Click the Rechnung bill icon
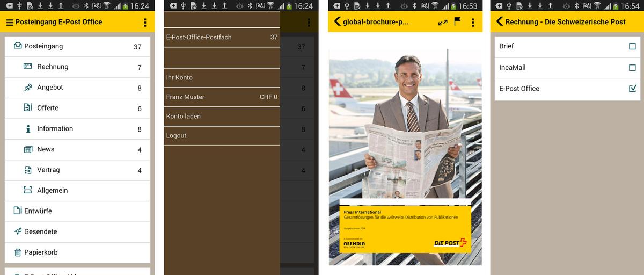The image size is (644, 275). tap(28, 67)
